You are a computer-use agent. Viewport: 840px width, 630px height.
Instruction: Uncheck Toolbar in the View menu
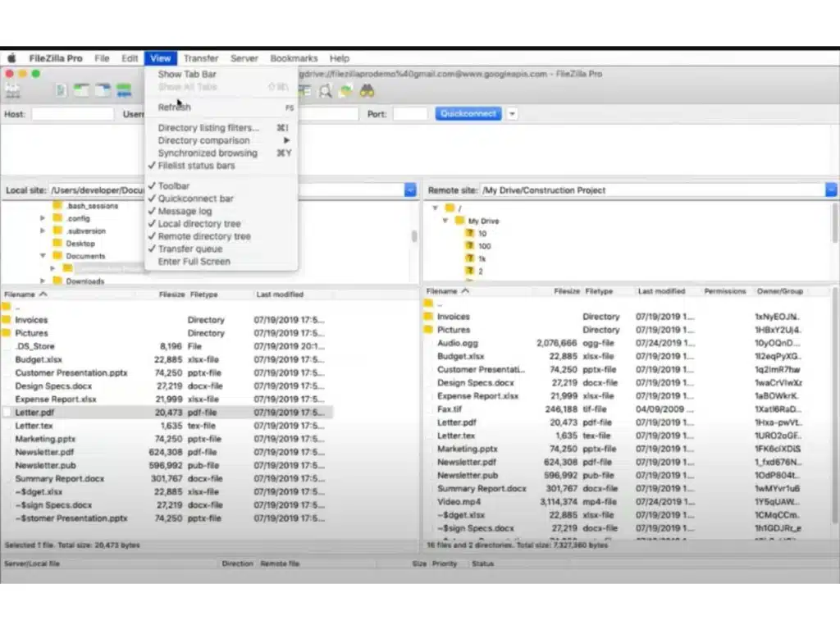[174, 186]
